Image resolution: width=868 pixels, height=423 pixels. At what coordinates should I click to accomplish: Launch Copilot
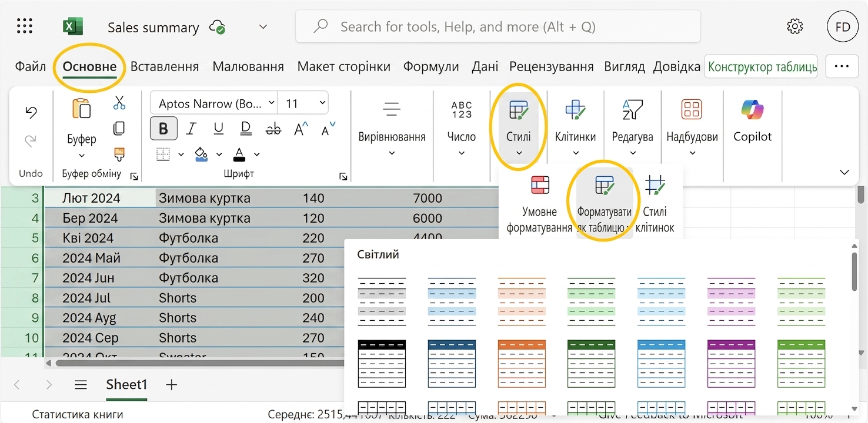click(x=752, y=122)
